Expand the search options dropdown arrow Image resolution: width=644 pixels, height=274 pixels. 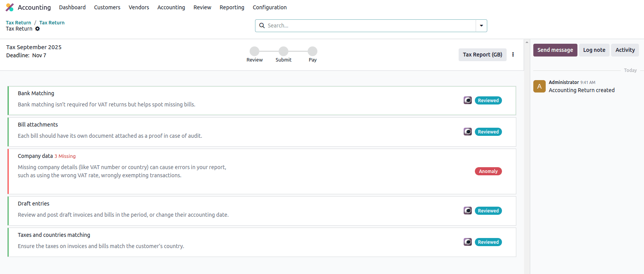tap(481, 26)
